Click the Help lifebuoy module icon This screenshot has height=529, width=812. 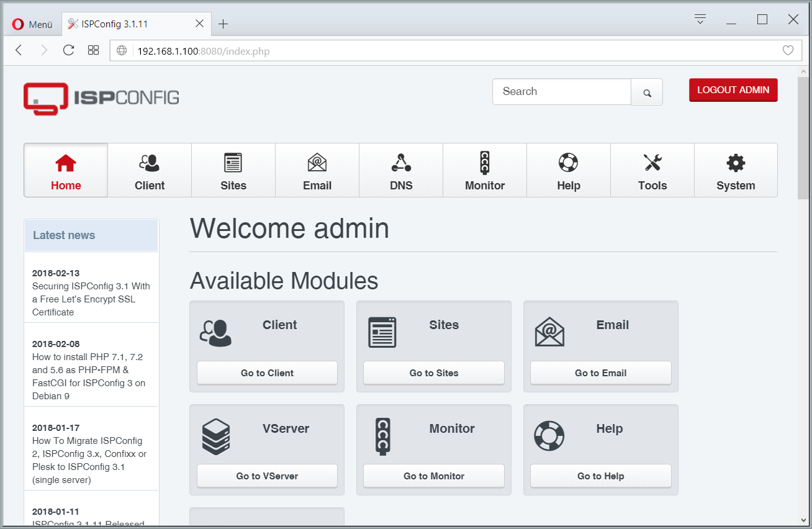click(x=549, y=436)
